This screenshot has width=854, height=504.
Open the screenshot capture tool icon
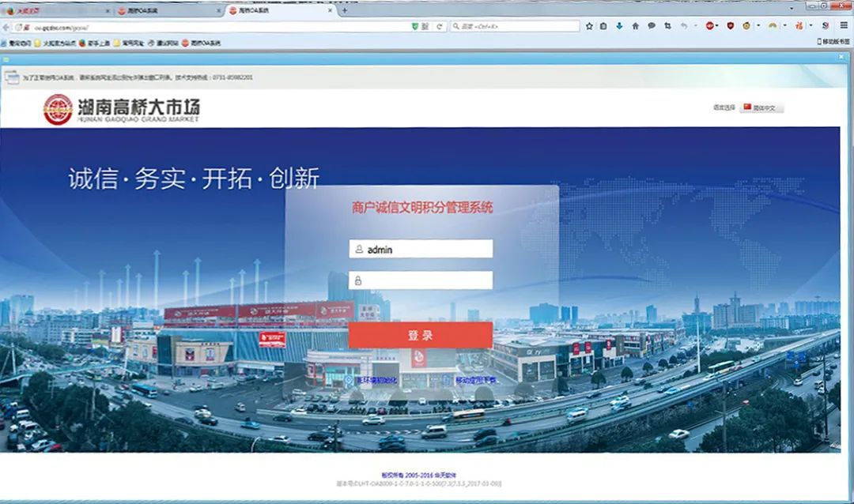tap(667, 26)
